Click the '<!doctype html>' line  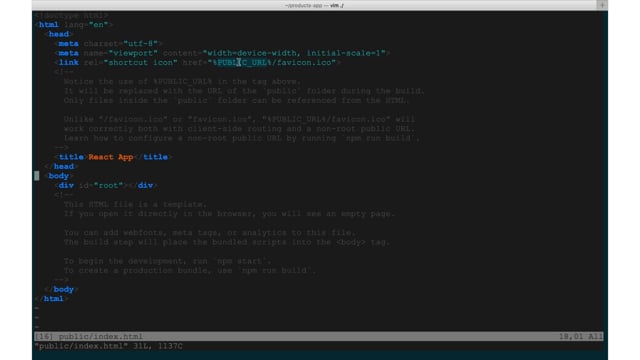(71, 16)
